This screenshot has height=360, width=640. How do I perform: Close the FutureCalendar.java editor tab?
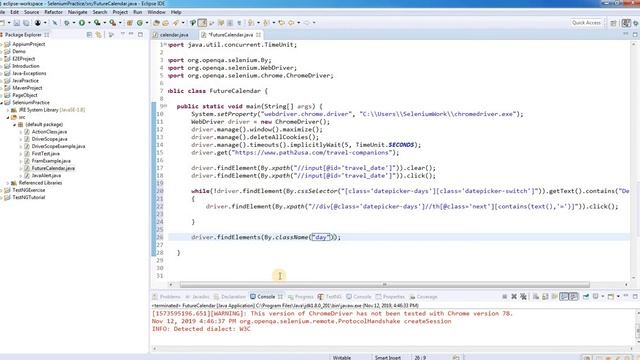coord(258,35)
